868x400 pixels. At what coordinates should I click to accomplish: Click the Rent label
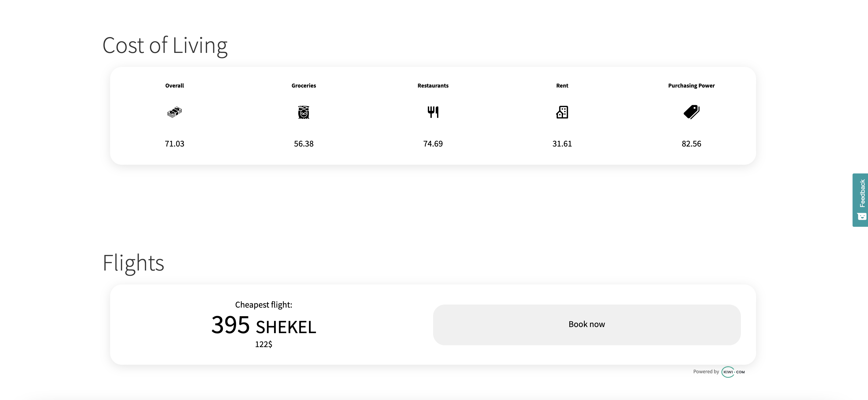pos(562,85)
